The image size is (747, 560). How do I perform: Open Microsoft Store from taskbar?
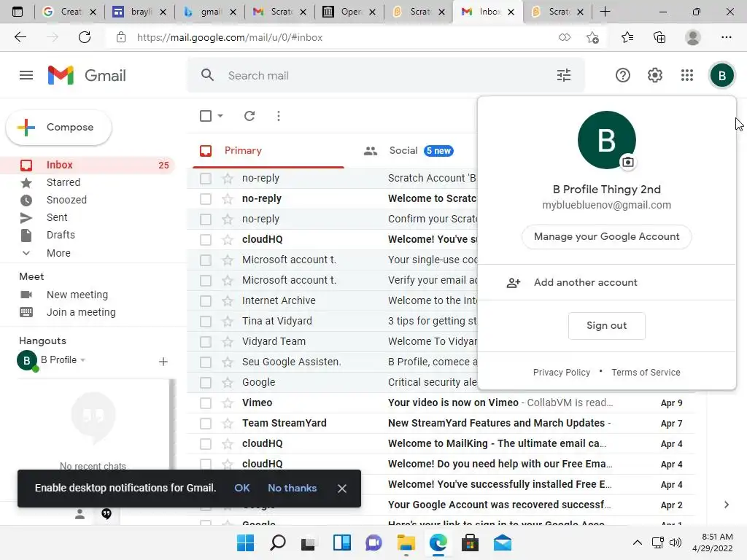click(x=470, y=542)
